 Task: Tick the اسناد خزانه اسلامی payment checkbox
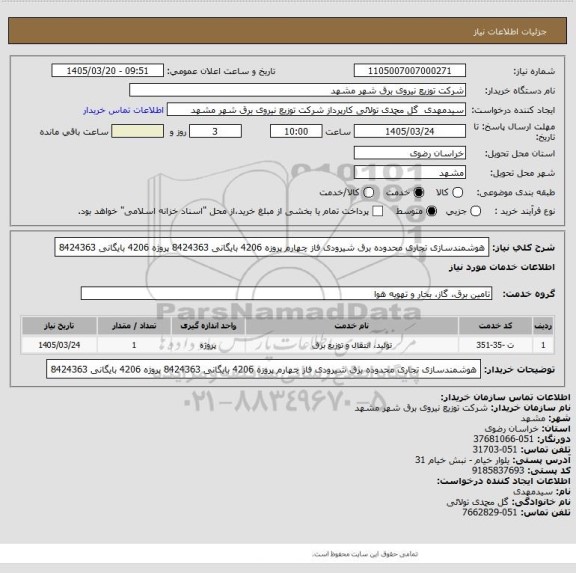tap(377, 211)
